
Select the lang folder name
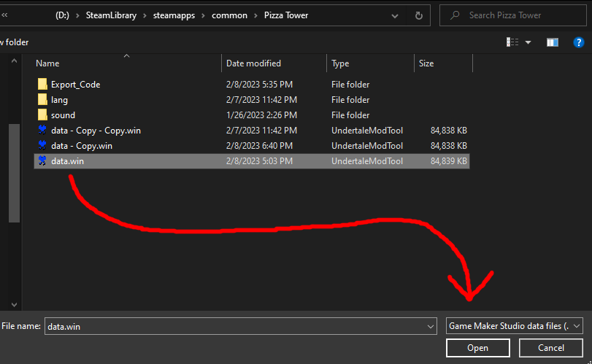pos(59,100)
